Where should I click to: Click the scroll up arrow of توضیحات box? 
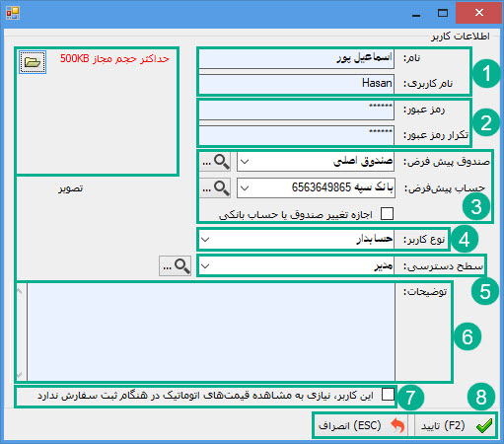20,291
